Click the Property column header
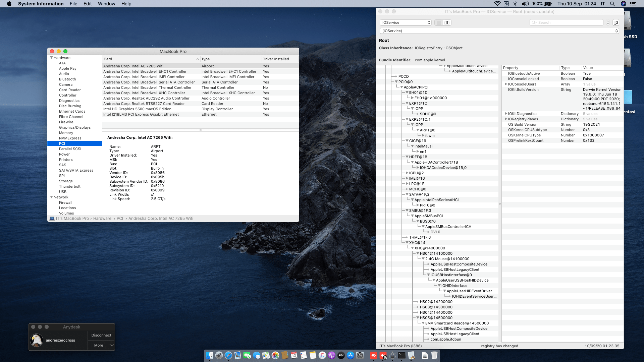Image resolution: width=644 pixels, height=362 pixels. [x=531, y=68]
